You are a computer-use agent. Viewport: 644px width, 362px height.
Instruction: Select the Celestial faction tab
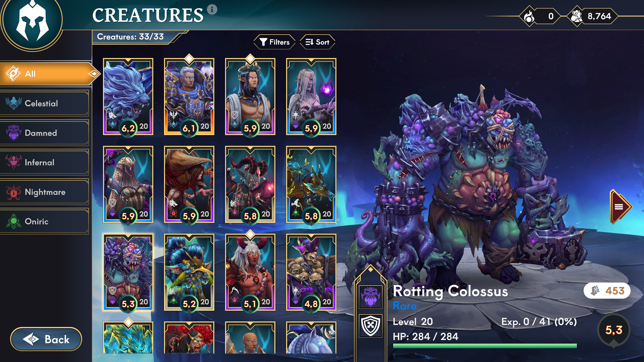pyautogui.click(x=44, y=103)
